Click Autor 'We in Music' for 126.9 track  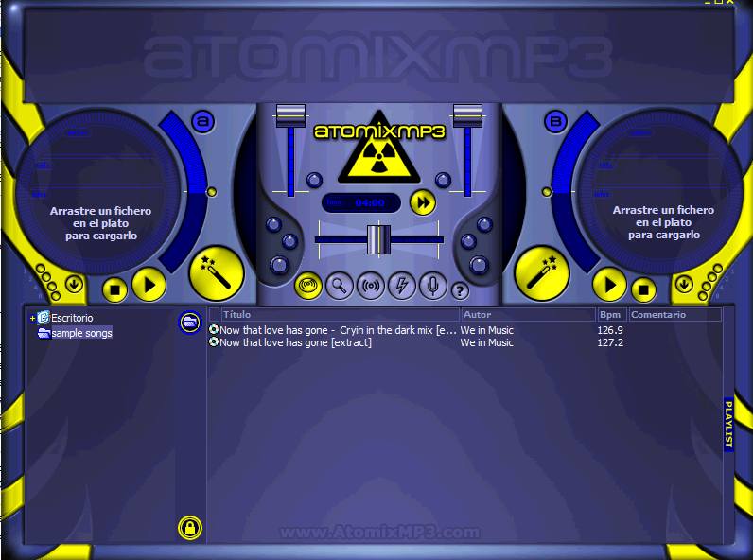(486, 330)
